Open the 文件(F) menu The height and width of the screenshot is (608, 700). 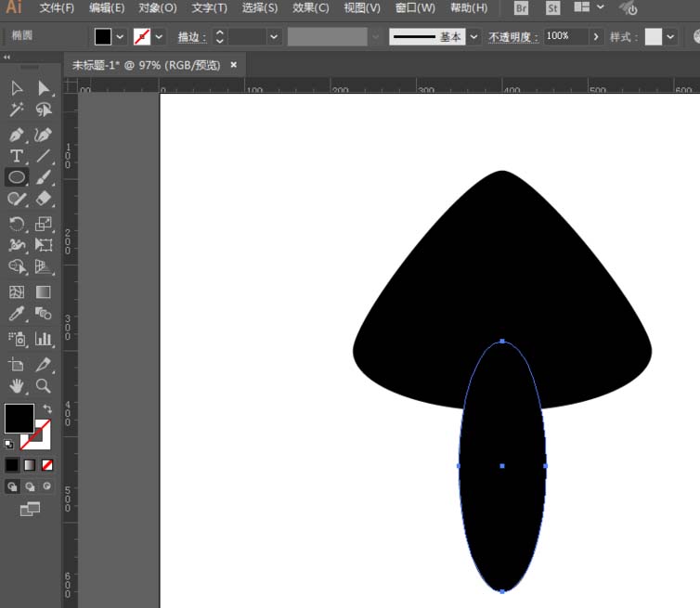click(57, 8)
